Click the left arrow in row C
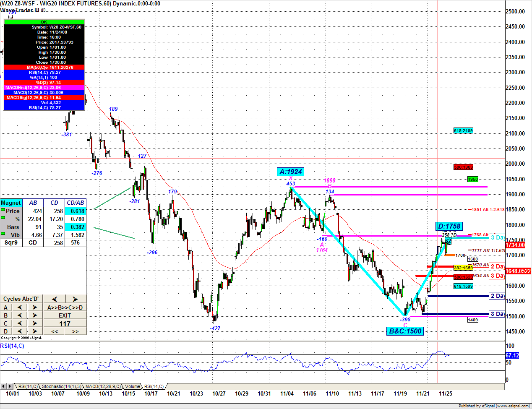532x409 pixels. pos(19,323)
